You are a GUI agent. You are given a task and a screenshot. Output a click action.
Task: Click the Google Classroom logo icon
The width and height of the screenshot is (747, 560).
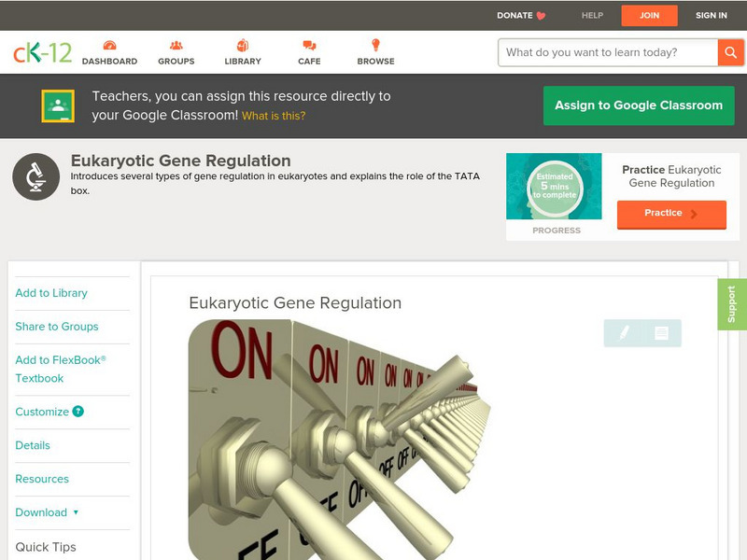click(x=58, y=105)
